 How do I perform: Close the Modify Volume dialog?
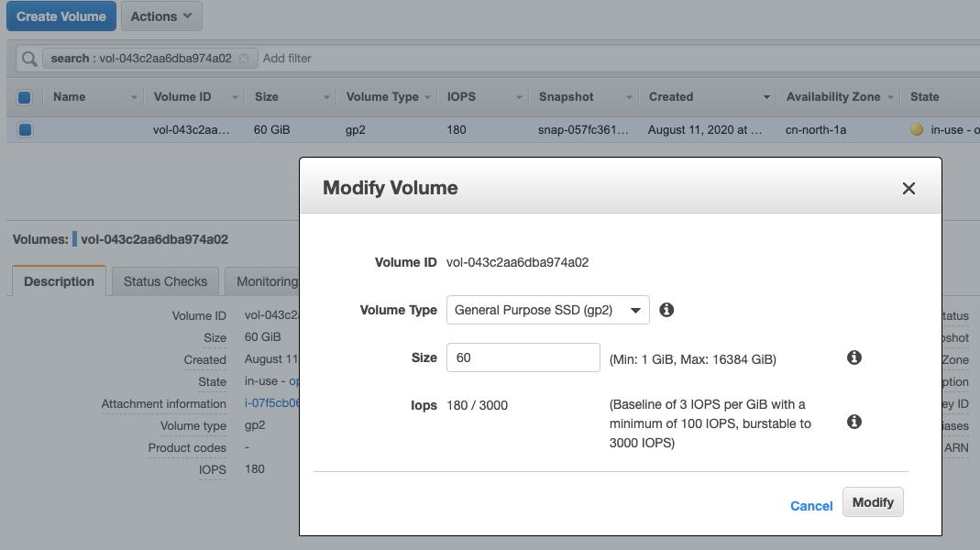click(x=908, y=188)
